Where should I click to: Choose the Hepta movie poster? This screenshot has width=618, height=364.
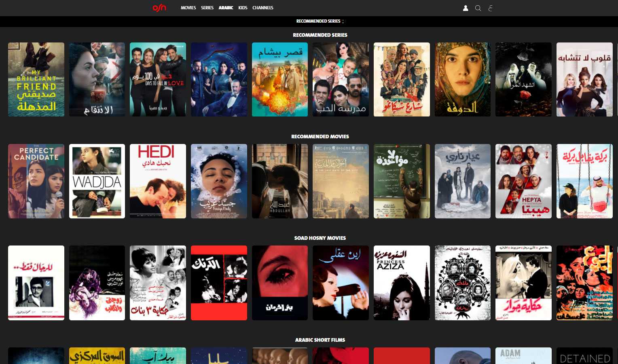click(523, 181)
